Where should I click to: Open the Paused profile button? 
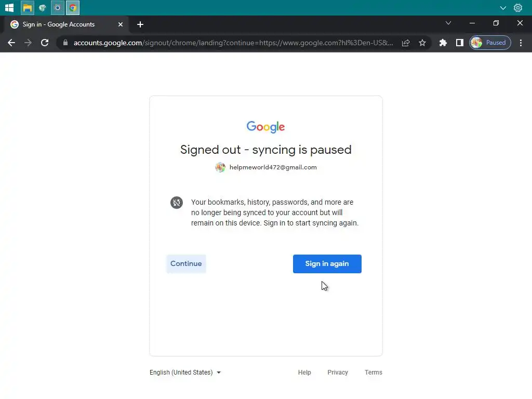pyautogui.click(x=490, y=43)
